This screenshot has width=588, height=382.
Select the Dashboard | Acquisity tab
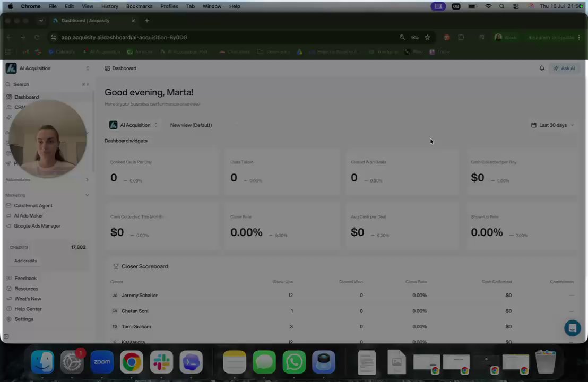pyautogui.click(x=94, y=21)
